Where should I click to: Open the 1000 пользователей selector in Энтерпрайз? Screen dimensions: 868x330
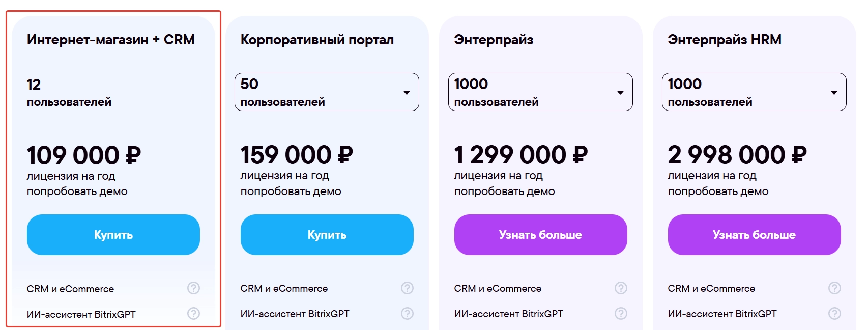(540, 92)
